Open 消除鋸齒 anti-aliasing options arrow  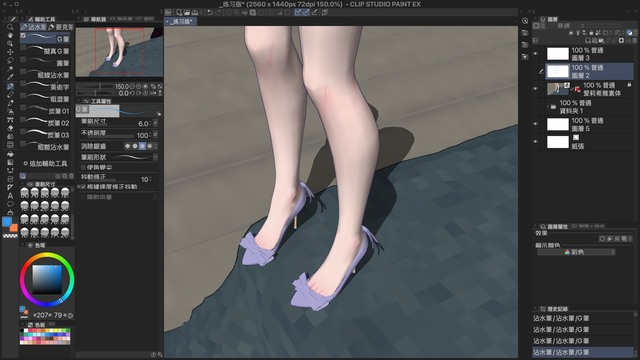[x=156, y=146]
